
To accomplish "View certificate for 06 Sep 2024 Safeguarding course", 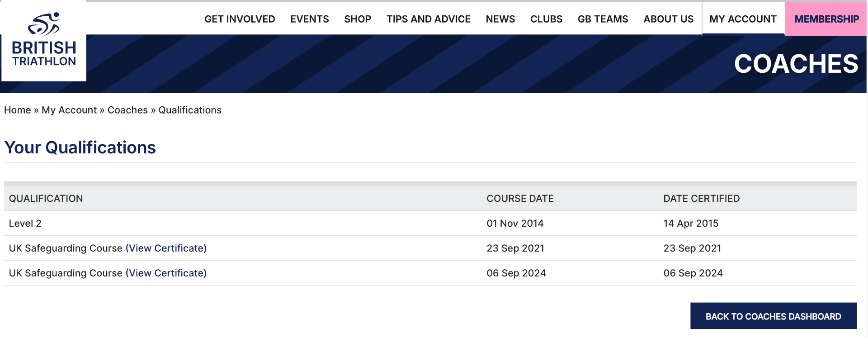I will coord(166,273).
